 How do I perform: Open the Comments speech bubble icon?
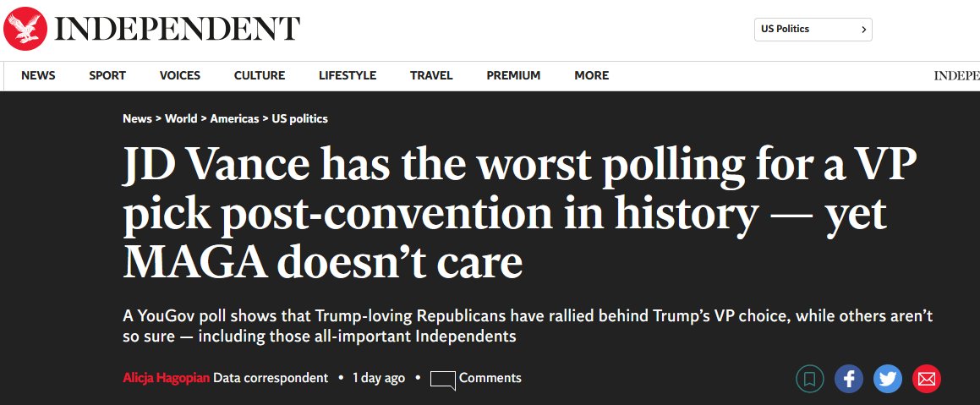[x=442, y=380]
